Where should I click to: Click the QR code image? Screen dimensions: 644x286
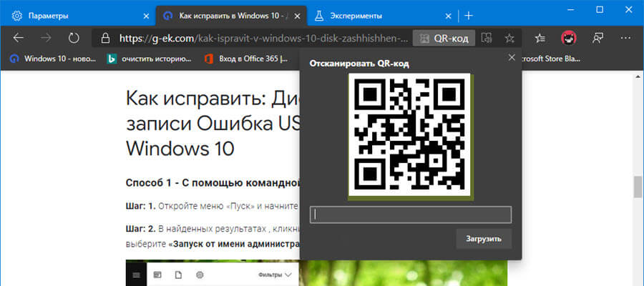coord(409,134)
